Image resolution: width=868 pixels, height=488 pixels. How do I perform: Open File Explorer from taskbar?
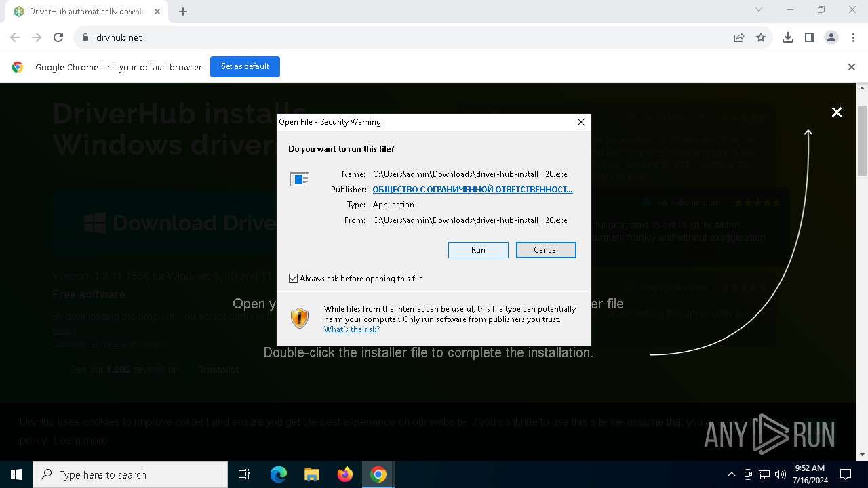coord(312,474)
